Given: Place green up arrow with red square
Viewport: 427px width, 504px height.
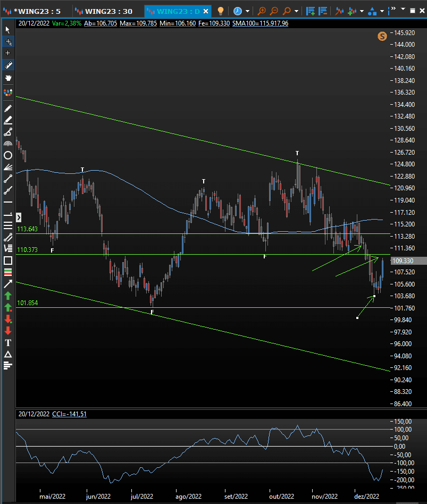Looking at the screenshot, I should coord(8,308).
